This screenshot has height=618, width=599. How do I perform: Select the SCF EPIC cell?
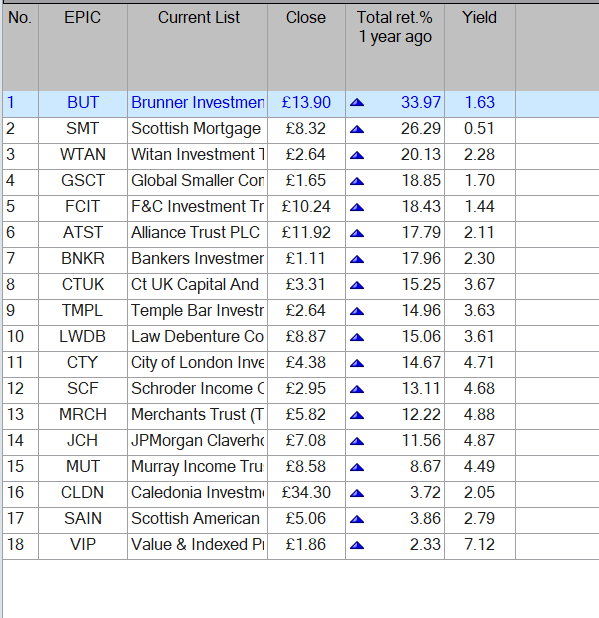83,389
